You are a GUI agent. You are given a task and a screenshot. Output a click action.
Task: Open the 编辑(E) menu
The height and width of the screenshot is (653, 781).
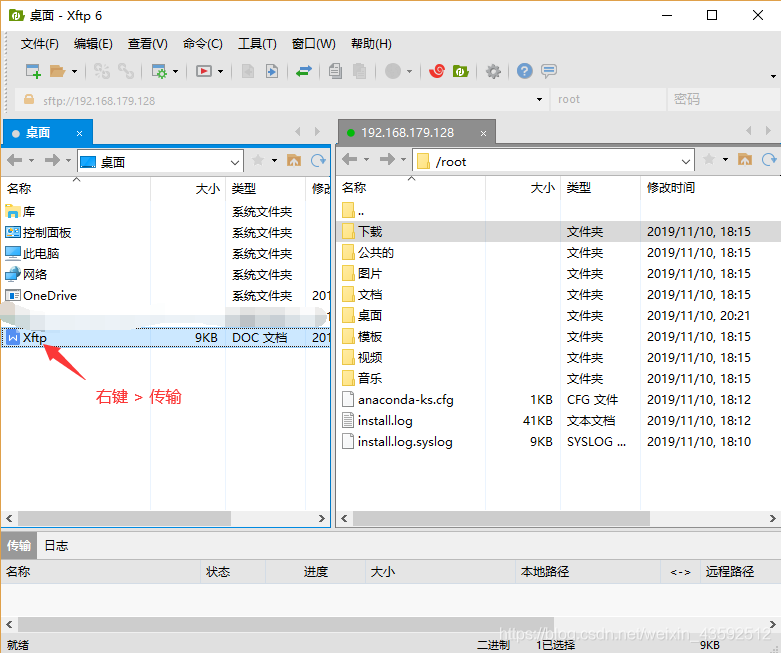coord(93,44)
